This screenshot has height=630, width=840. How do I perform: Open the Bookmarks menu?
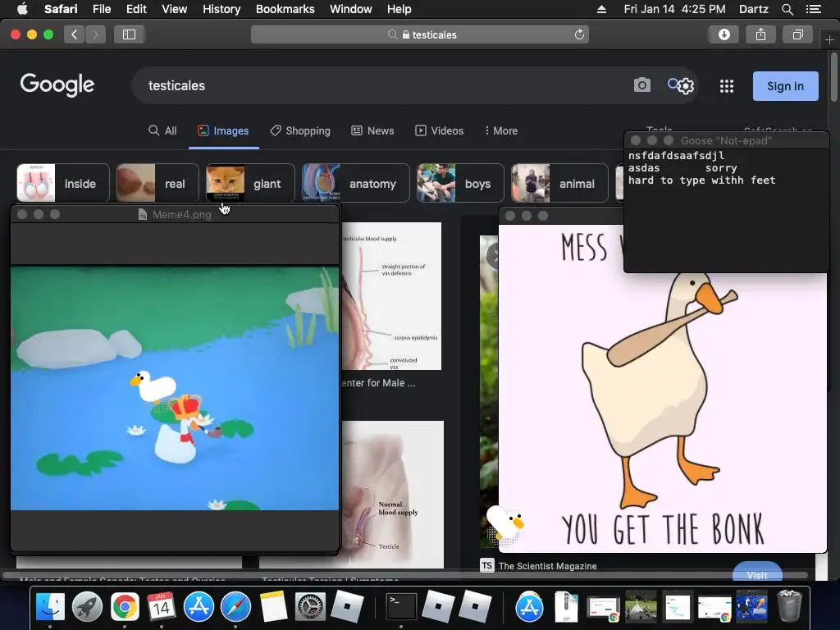click(x=285, y=9)
